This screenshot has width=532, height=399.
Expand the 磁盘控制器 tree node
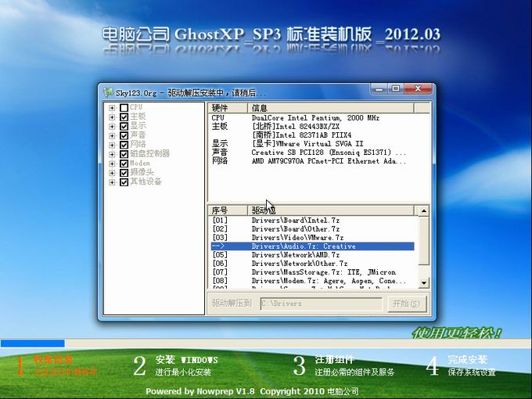coord(112,154)
